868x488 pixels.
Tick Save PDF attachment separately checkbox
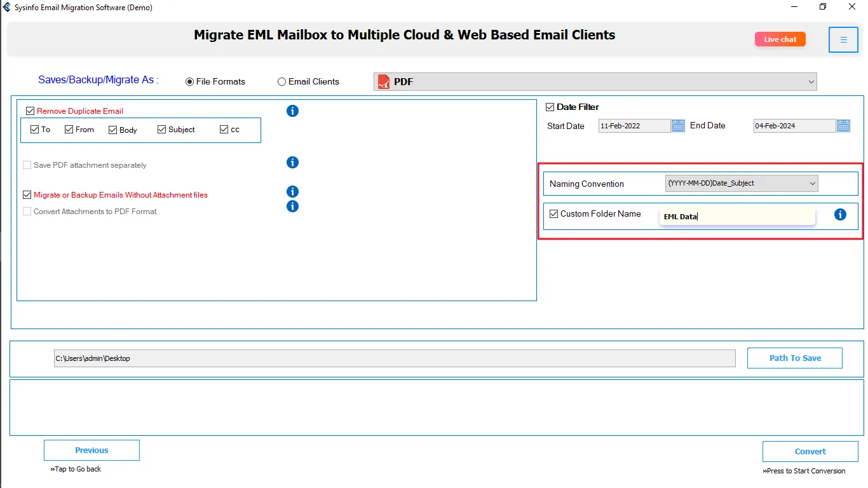tap(27, 165)
